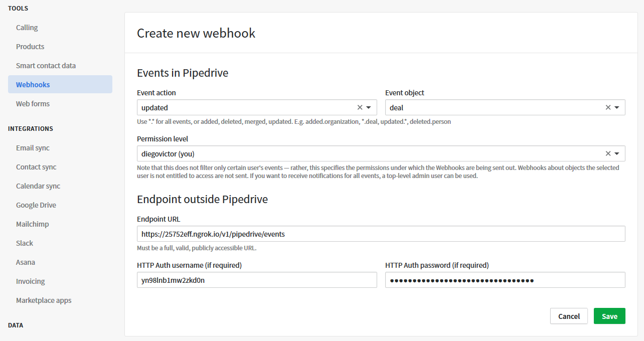Open Smart contact data settings
This screenshot has width=644, height=341.
click(x=46, y=66)
